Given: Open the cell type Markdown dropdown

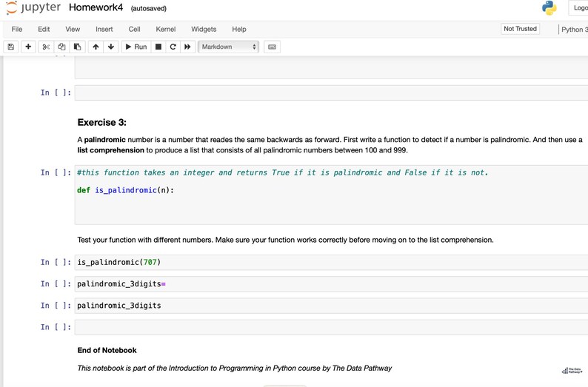Looking at the screenshot, I should pyautogui.click(x=228, y=47).
